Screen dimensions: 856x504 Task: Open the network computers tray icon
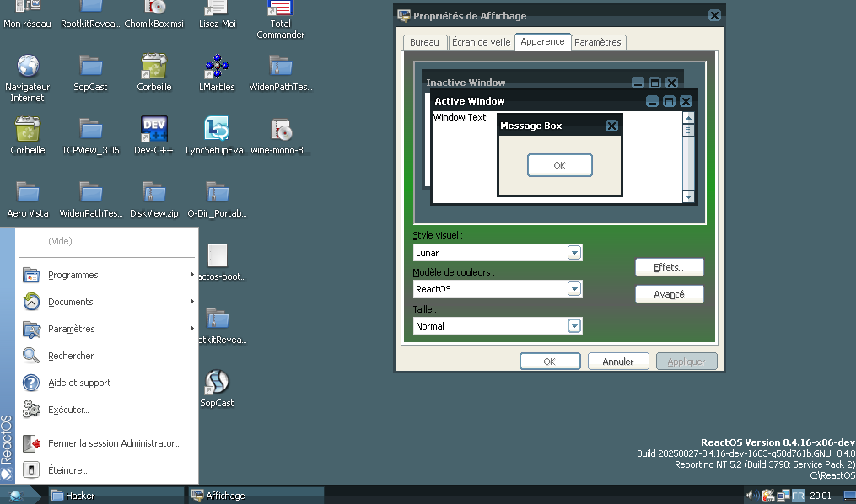[783, 496]
